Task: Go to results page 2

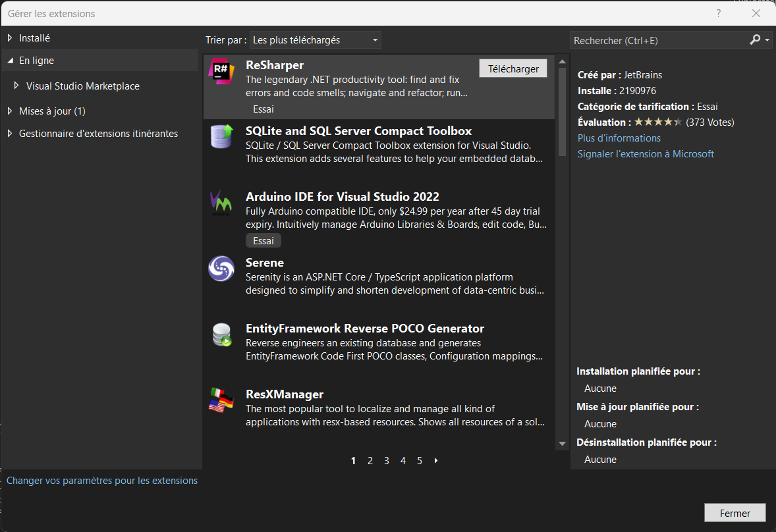Action: 370,461
